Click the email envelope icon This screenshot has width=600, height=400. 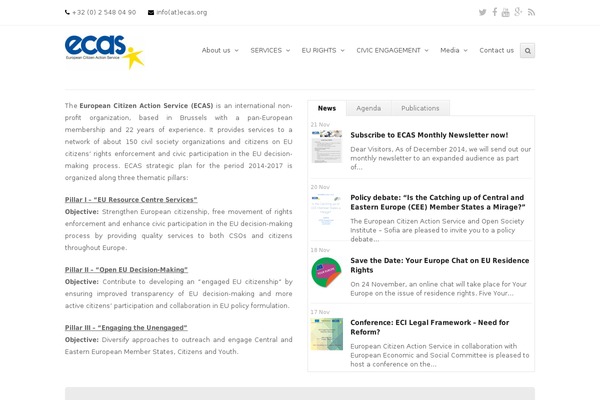tap(151, 12)
